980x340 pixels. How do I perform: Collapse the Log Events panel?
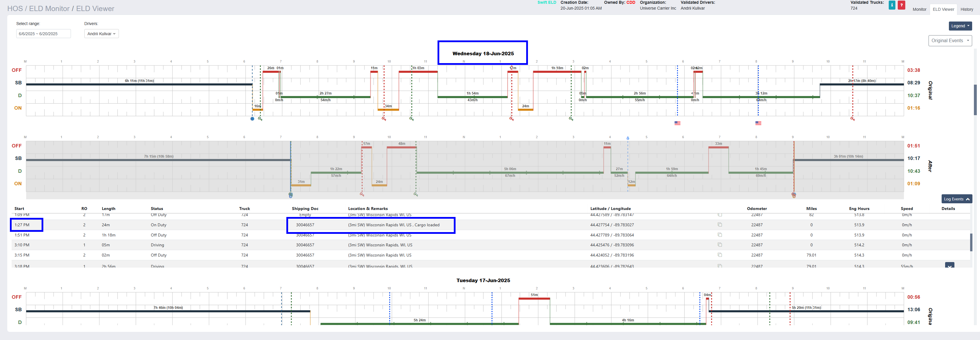(x=957, y=199)
